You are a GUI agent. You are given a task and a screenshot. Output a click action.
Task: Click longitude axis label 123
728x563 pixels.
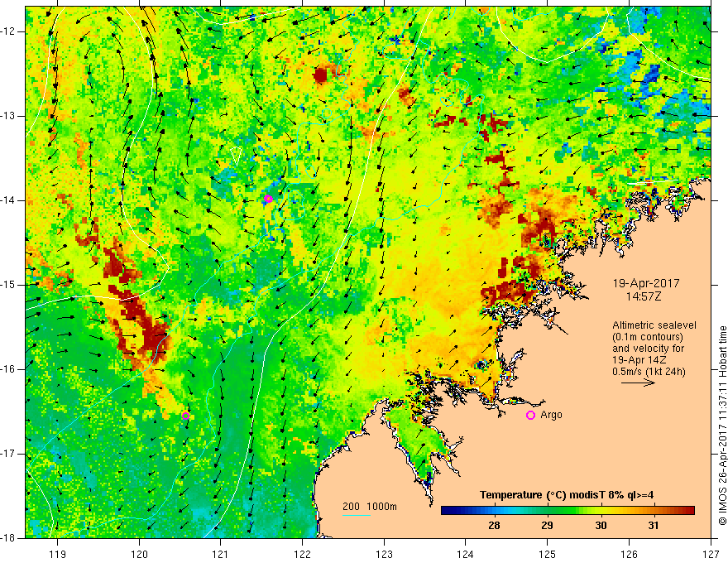coord(384,554)
